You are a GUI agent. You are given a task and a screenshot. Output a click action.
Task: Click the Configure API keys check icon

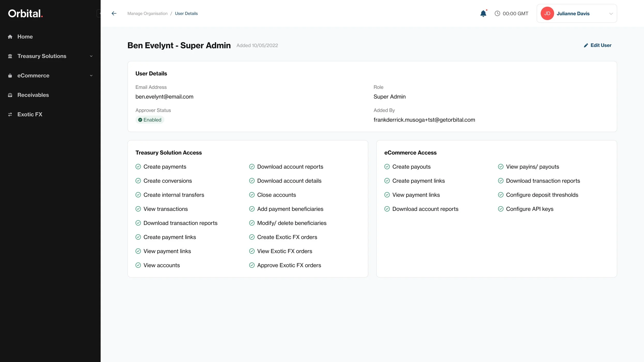(x=501, y=209)
